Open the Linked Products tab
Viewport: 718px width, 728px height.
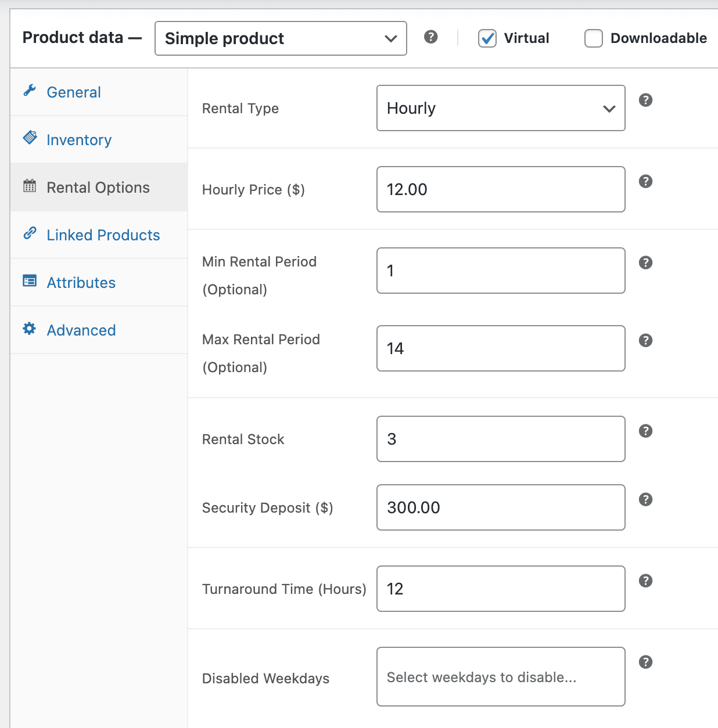click(99, 235)
